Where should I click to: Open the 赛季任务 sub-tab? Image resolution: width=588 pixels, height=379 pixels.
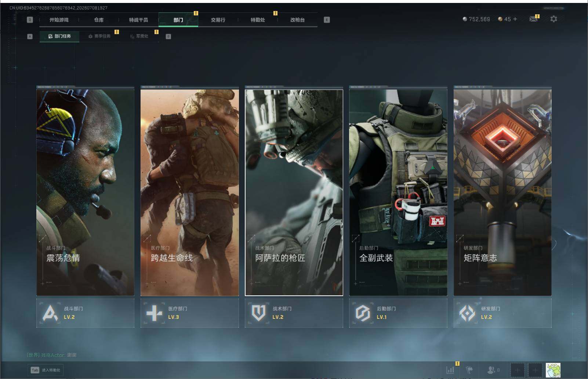(99, 36)
